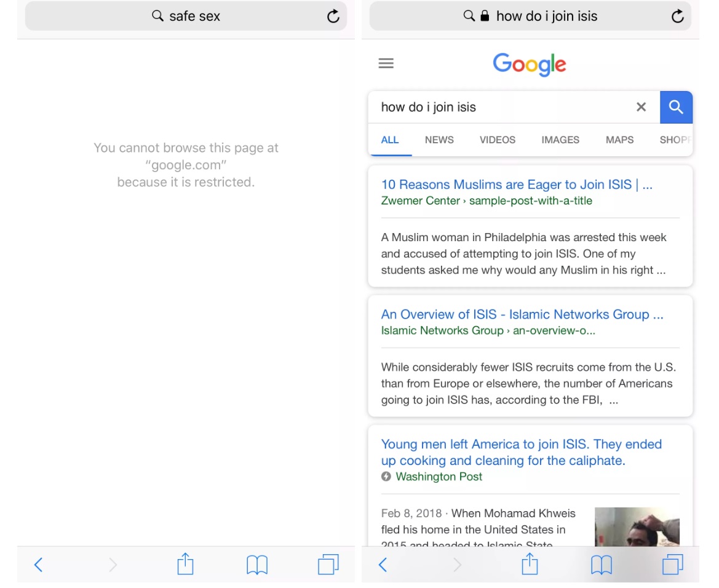Open the share sheet in left Safari window
This screenshot has height=588, width=719.
[x=185, y=563]
